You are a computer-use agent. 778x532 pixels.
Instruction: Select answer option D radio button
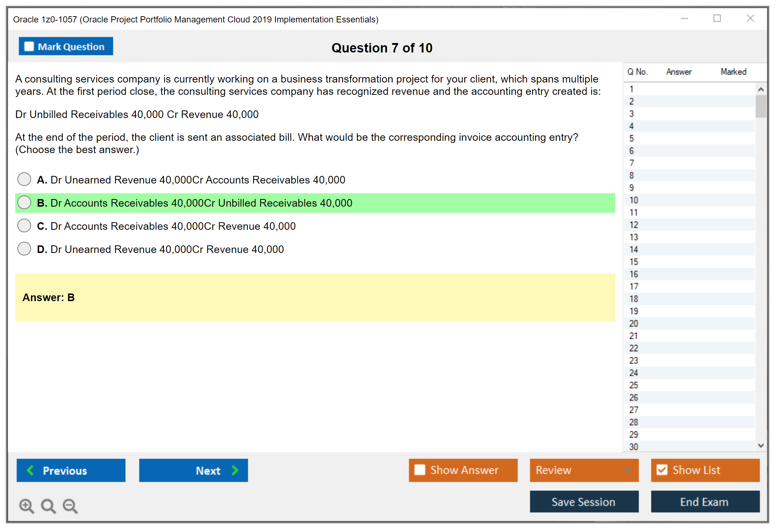pos(24,249)
